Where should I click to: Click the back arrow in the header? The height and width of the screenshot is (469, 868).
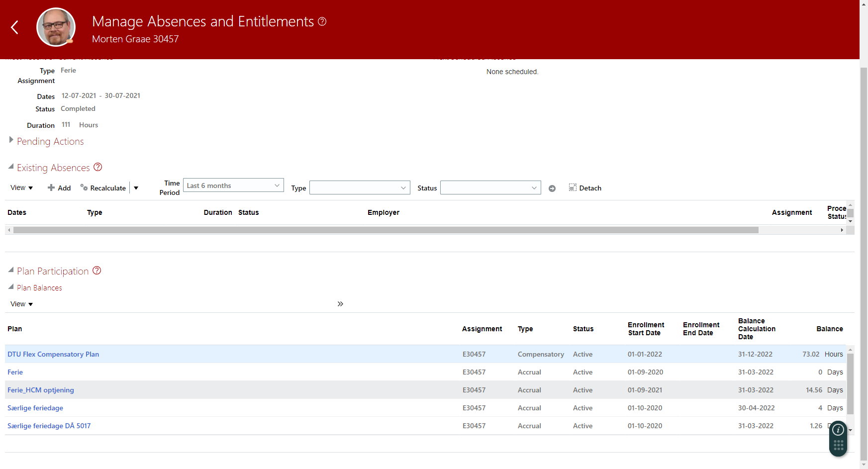[15, 27]
